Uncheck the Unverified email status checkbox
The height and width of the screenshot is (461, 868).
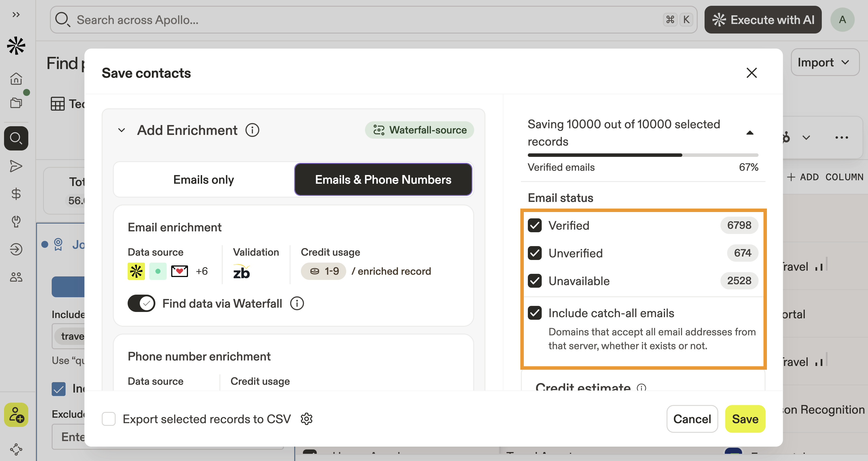point(535,253)
